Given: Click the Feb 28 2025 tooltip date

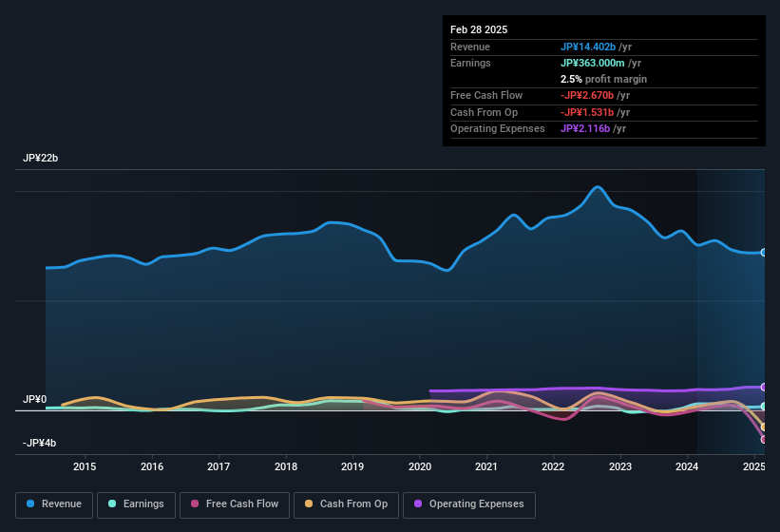Looking at the screenshot, I should (479, 29).
